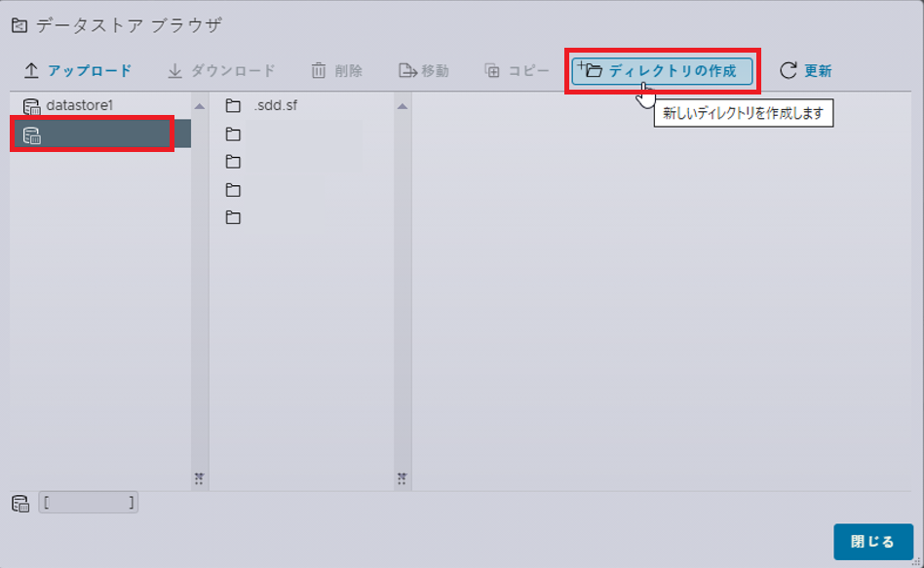Image resolution: width=924 pixels, height=568 pixels.
Task: Click the ディレクトリの作成 button
Action: point(662,71)
